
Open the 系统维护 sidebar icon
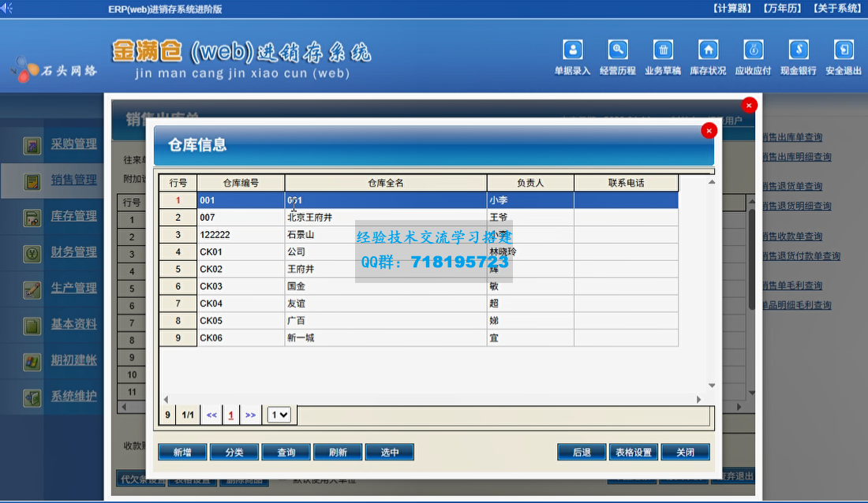(x=32, y=396)
